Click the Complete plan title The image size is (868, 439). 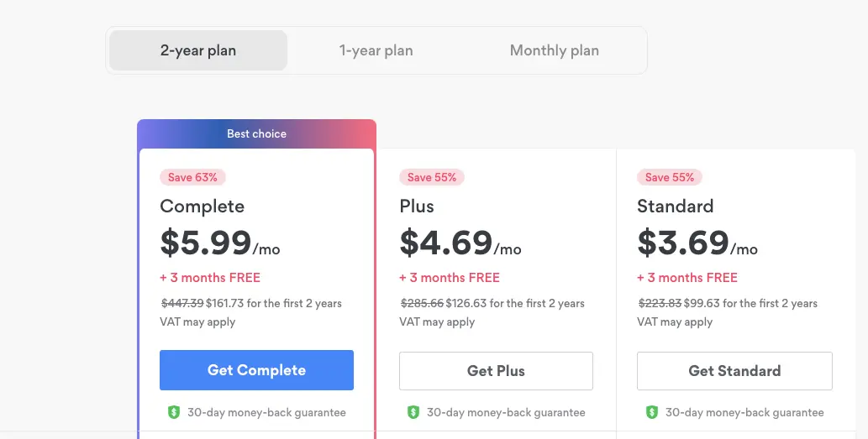click(x=202, y=206)
